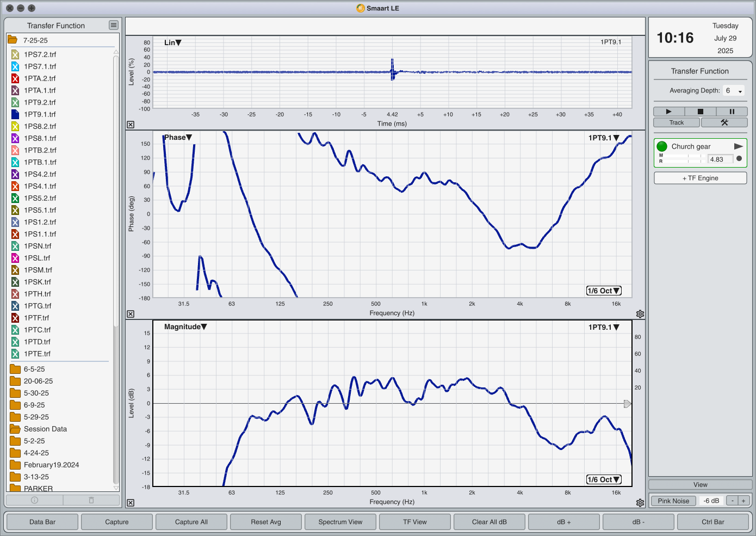756x536 pixels.
Task: Expand the February19.2024 folder
Action: pos(15,465)
